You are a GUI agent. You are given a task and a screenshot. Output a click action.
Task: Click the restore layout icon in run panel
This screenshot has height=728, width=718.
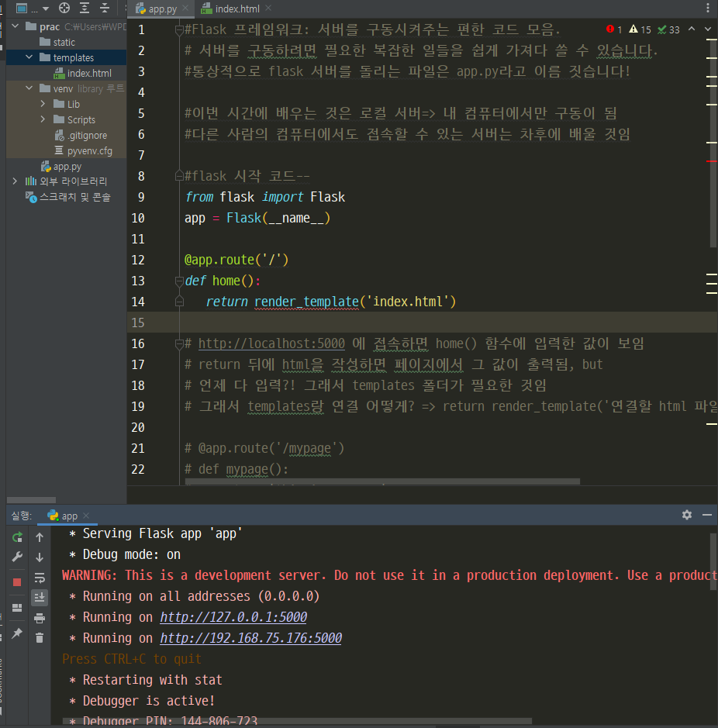coord(17,608)
